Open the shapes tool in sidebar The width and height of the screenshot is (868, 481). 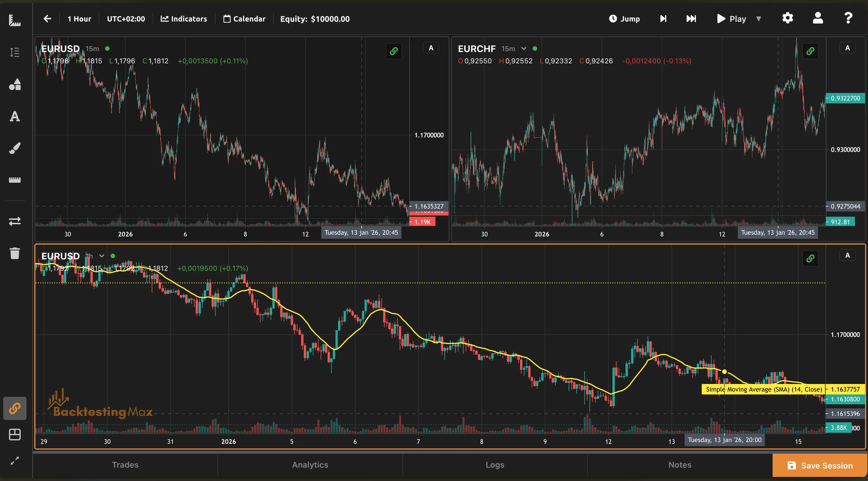pos(15,84)
